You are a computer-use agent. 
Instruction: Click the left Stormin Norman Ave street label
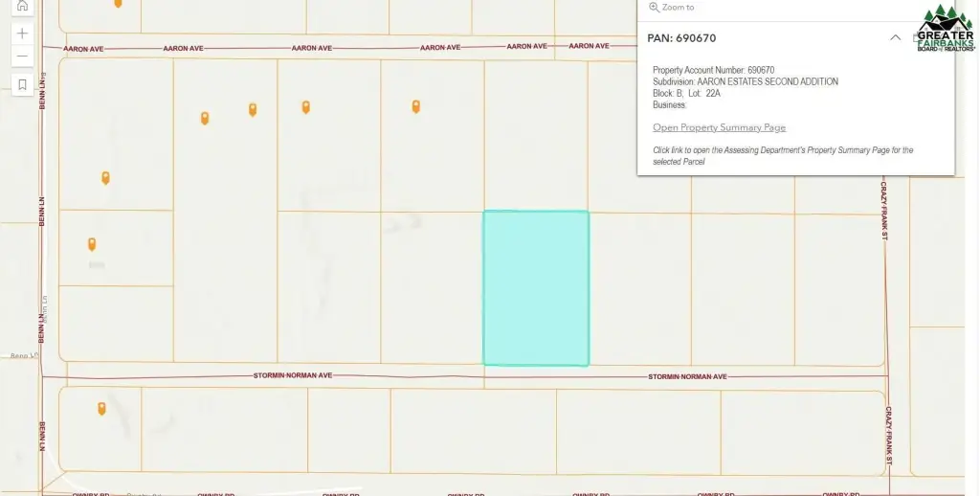click(292, 375)
